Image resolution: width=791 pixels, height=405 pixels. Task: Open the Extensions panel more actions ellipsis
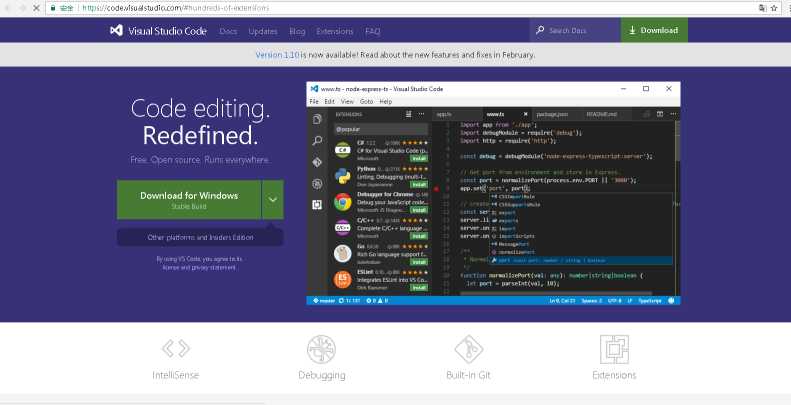point(421,114)
